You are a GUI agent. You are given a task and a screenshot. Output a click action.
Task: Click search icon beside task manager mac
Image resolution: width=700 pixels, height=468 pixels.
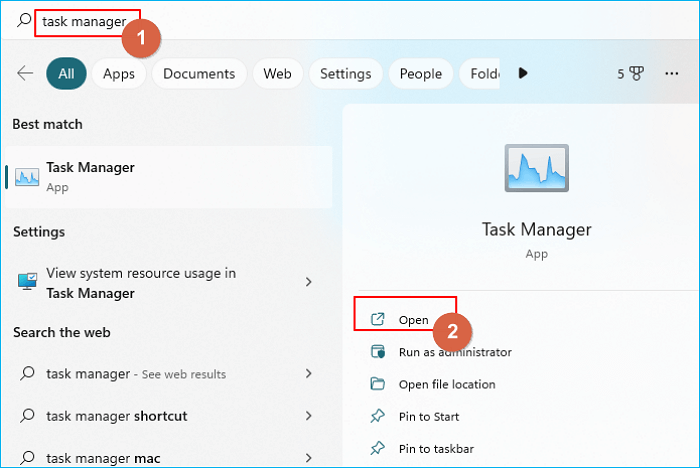click(x=27, y=457)
